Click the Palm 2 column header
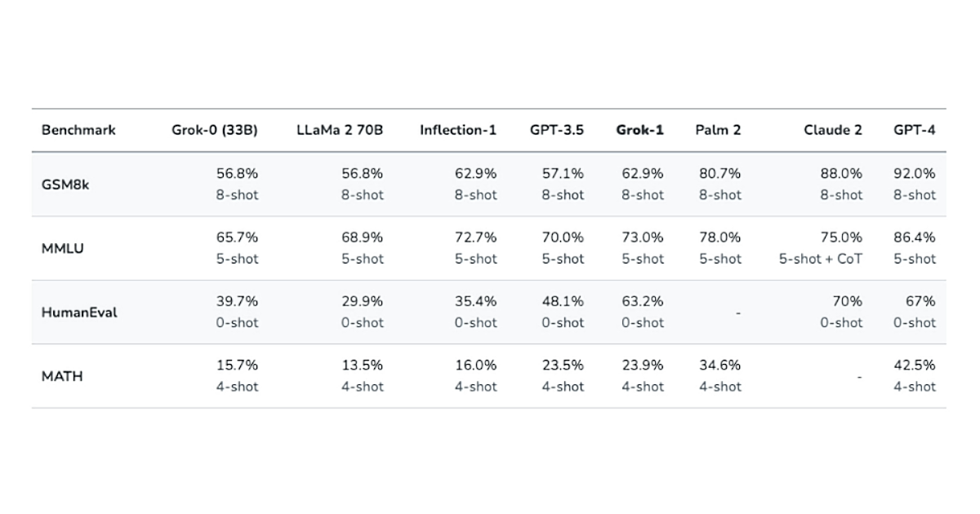The width and height of the screenshot is (980, 514). coord(718,130)
